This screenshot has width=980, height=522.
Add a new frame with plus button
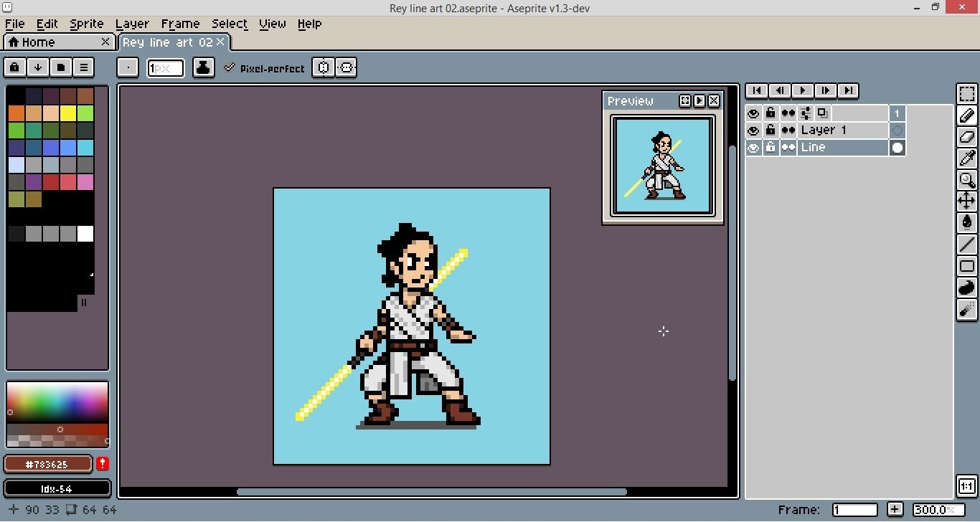[895, 510]
